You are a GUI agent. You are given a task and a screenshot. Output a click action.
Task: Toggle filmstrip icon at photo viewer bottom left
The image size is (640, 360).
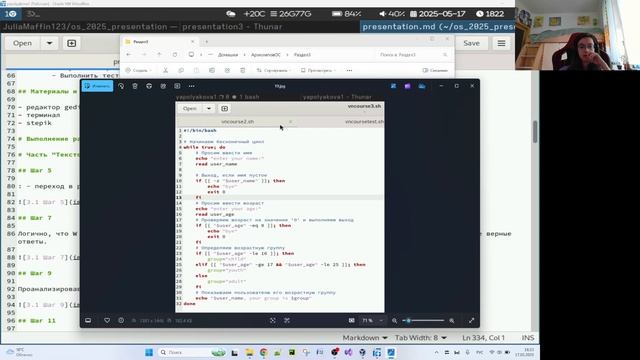[x=88, y=320]
